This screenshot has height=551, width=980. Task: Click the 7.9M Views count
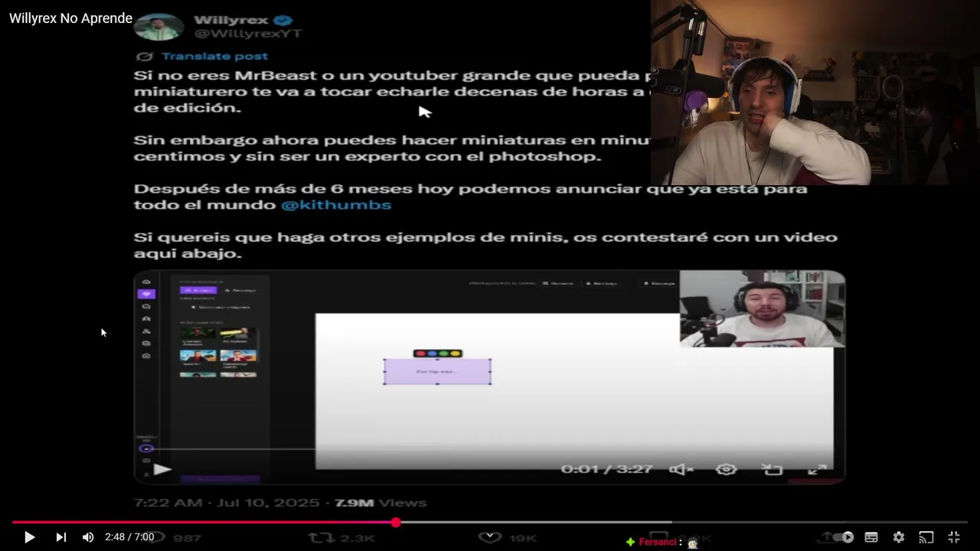click(x=381, y=503)
